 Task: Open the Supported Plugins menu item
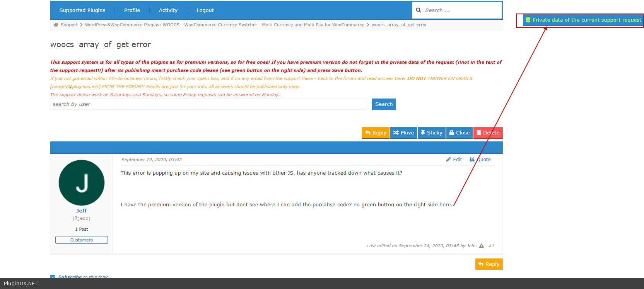[x=82, y=10]
